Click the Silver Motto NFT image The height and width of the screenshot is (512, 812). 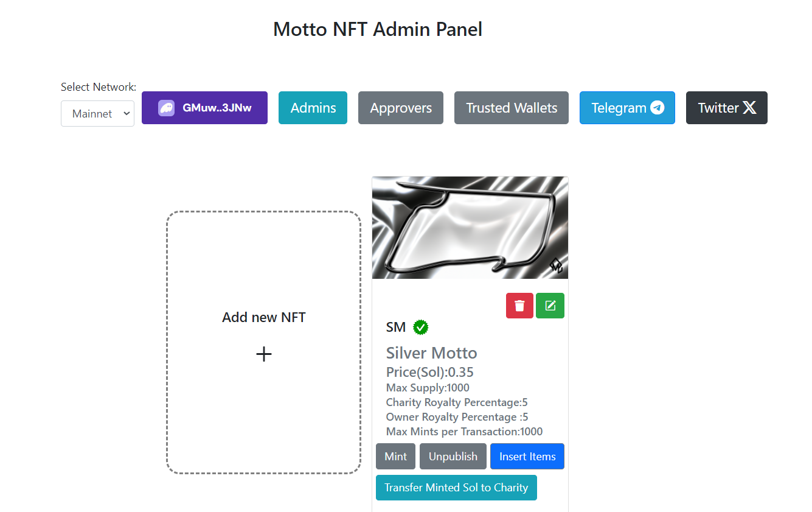(470, 228)
